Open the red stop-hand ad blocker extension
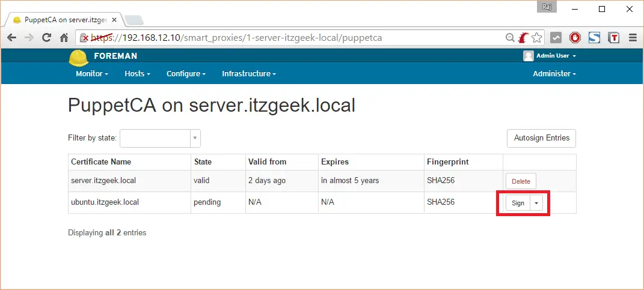 coord(575,38)
